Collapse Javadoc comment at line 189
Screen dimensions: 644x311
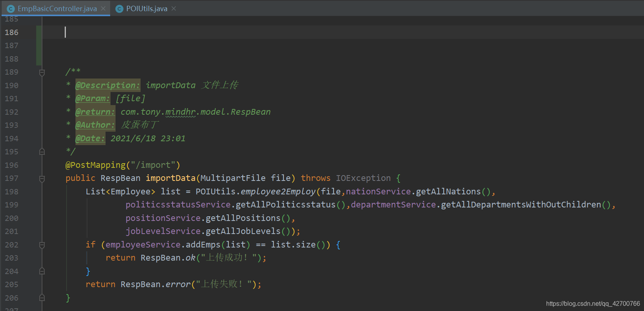coord(42,72)
